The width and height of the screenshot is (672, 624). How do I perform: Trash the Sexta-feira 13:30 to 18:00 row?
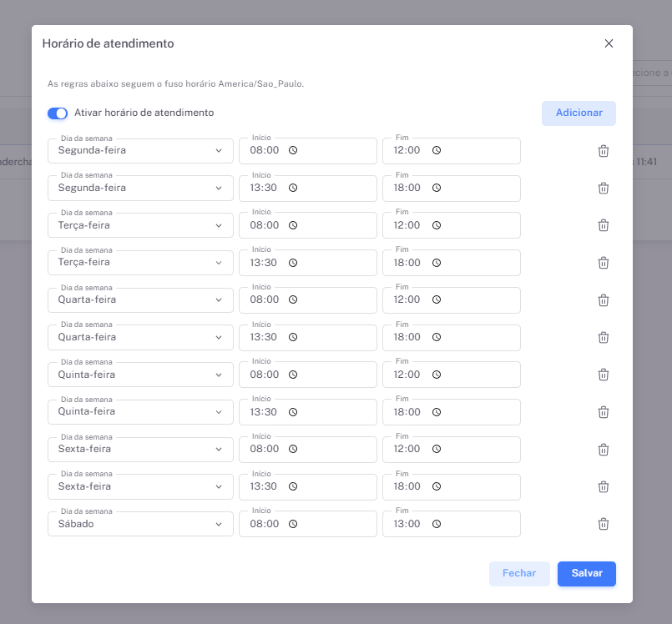tap(603, 486)
